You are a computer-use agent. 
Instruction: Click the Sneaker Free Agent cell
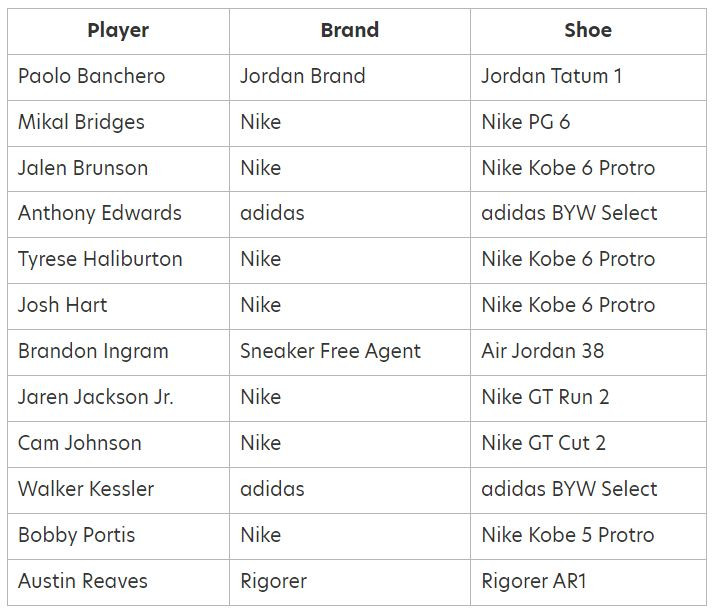coord(350,352)
